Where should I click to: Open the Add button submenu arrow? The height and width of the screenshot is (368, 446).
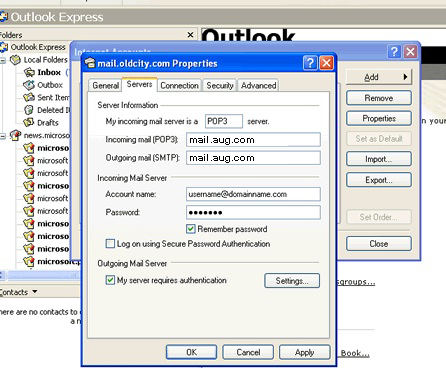point(405,77)
